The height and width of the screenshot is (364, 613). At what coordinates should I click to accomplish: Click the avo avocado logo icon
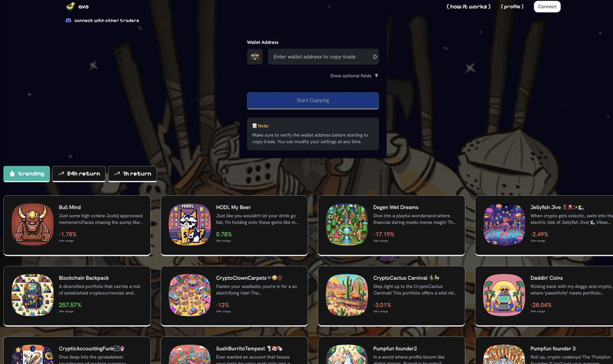[x=71, y=6]
